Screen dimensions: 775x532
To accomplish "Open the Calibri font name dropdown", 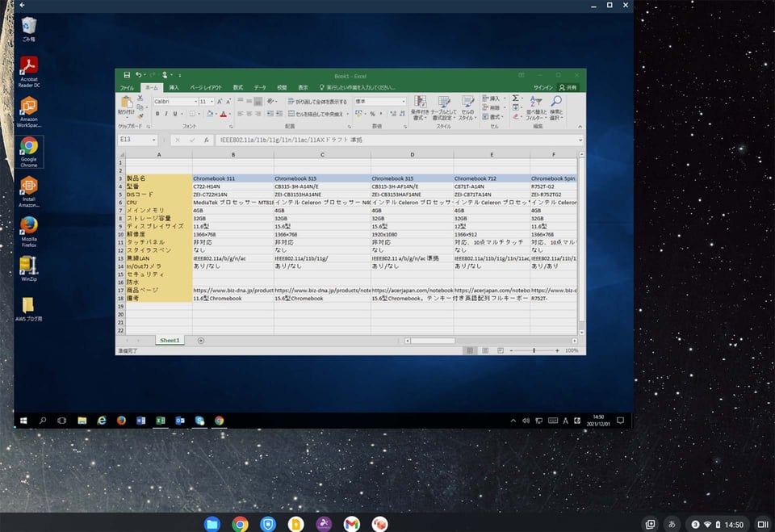I will (x=174, y=102).
